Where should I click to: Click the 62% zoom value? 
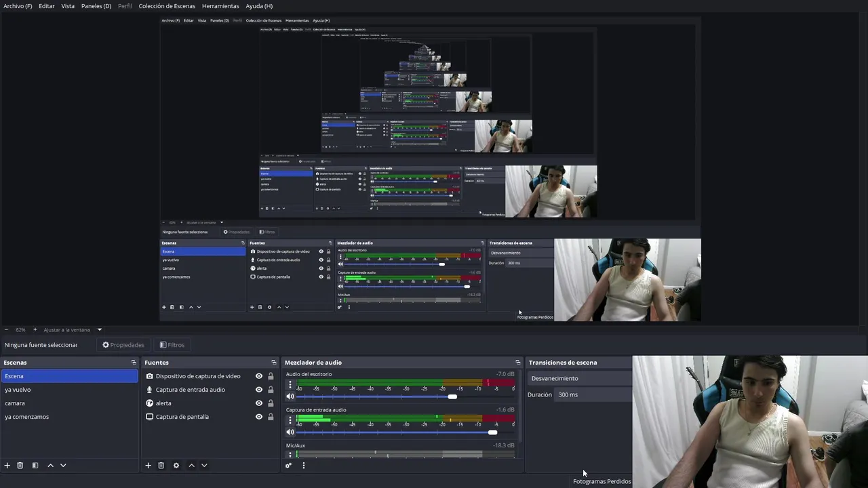[x=20, y=330]
